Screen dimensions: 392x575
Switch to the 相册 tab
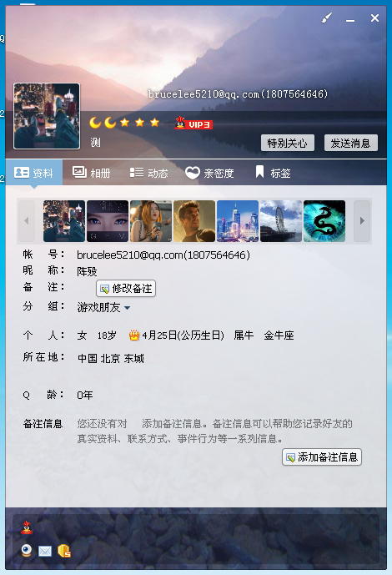91,173
